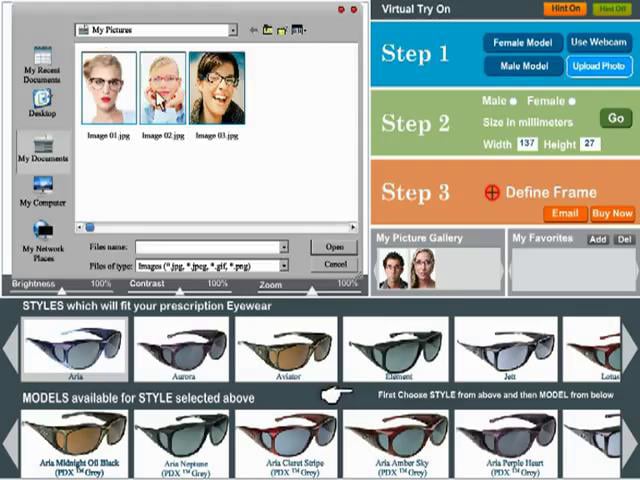640x480 pixels.
Task: Click the Define Frame crosshair icon
Action: pyautogui.click(x=492, y=192)
